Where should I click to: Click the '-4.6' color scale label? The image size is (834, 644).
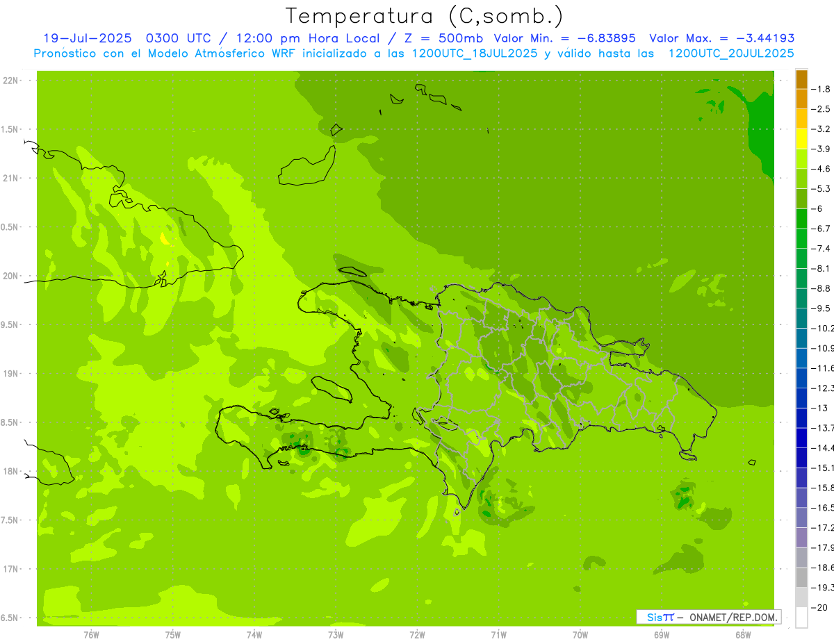(822, 169)
